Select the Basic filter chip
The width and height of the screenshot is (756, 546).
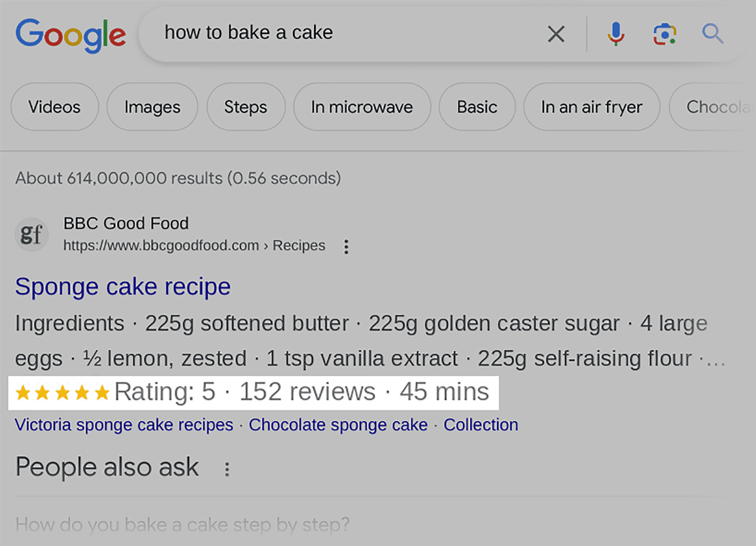pos(477,107)
